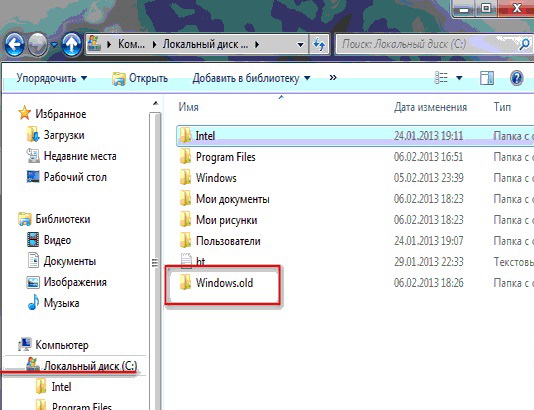Click the search magnifier icon
Viewport: 534px width, 410px height.
525,44
